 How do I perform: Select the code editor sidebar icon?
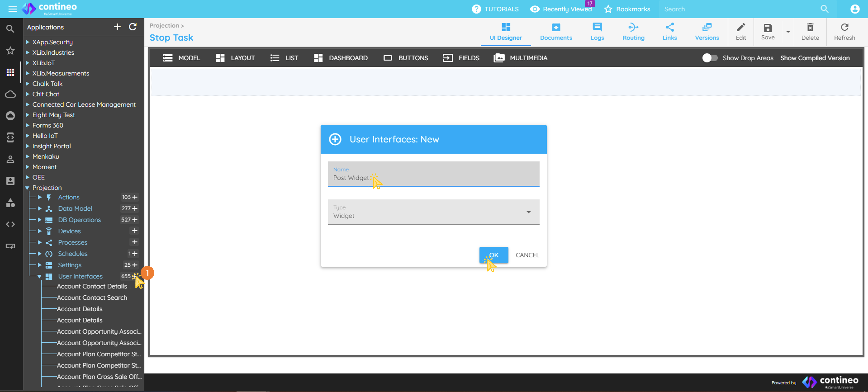10,224
